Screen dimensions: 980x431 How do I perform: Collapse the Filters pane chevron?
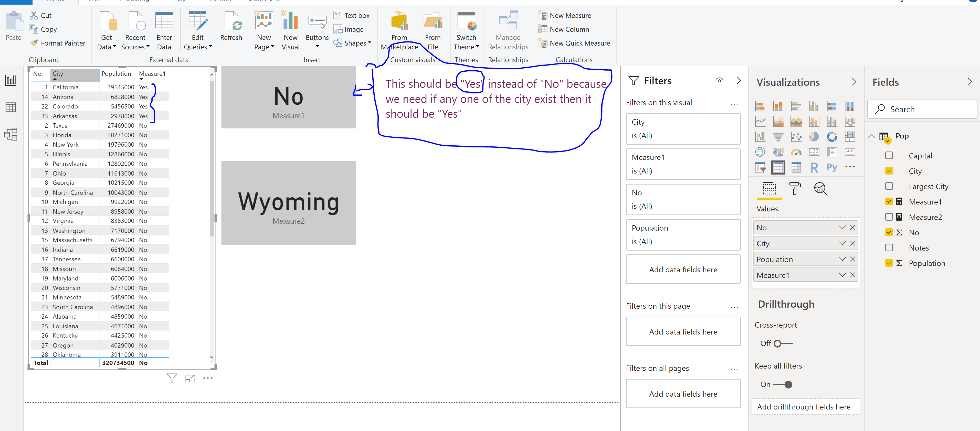[739, 80]
